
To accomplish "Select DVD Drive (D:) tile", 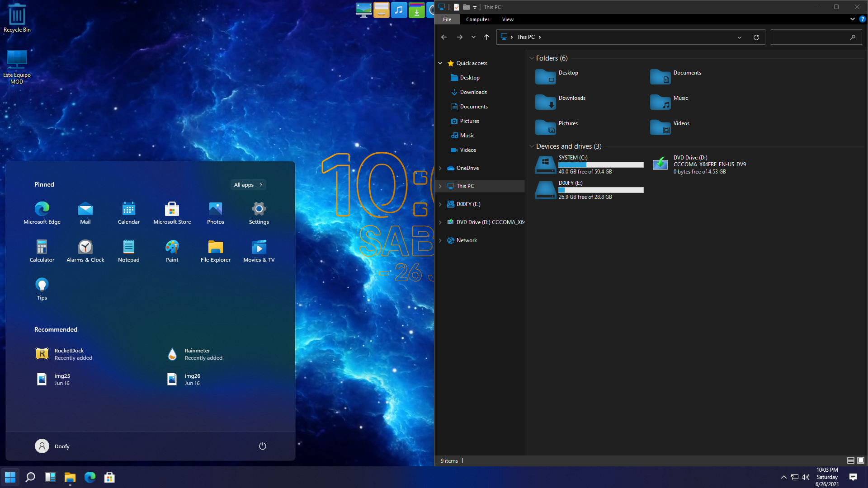I will click(x=700, y=164).
